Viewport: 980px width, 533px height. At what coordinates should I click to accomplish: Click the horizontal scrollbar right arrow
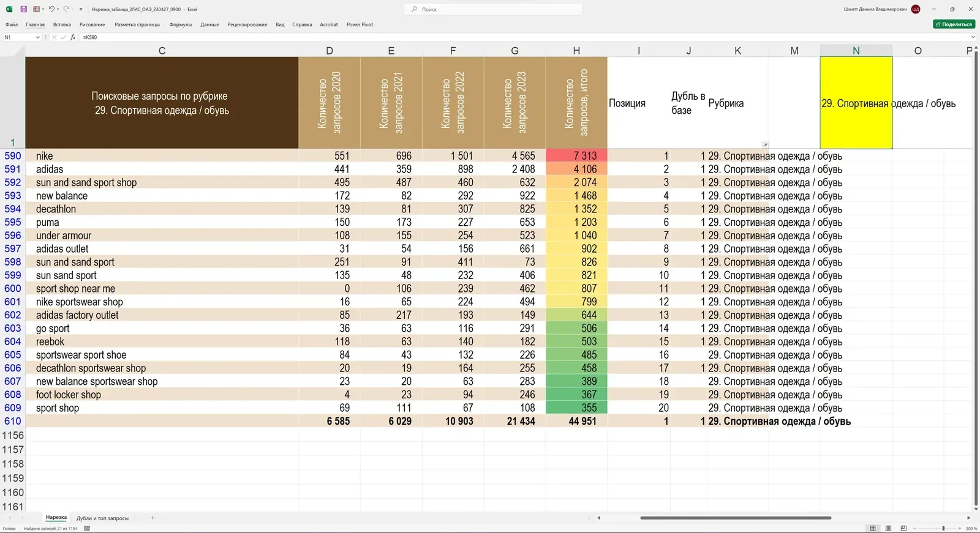tap(968, 518)
